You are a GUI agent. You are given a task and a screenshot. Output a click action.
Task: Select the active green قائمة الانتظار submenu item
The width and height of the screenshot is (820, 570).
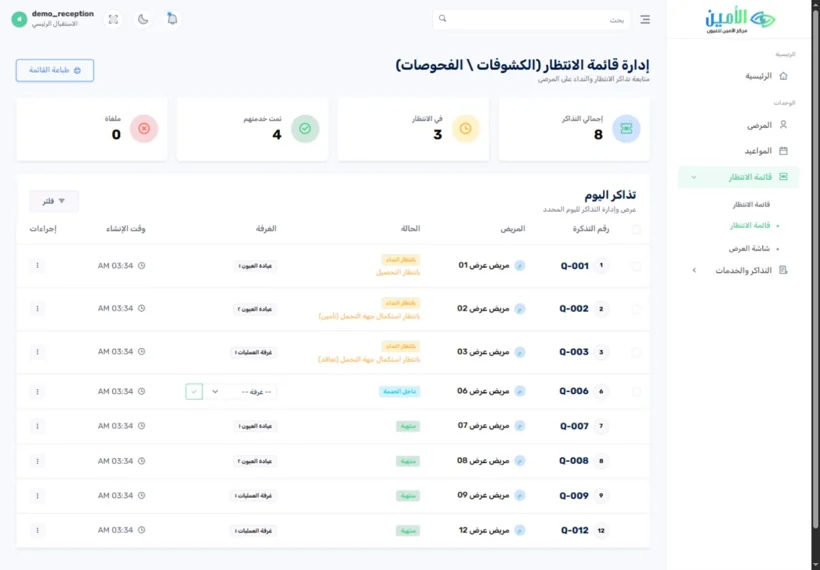pyautogui.click(x=750, y=225)
